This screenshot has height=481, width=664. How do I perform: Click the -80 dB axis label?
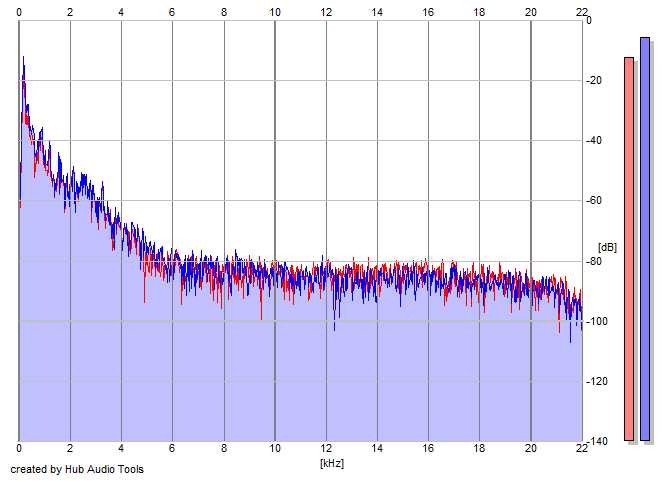pyautogui.click(x=594, y=261)
